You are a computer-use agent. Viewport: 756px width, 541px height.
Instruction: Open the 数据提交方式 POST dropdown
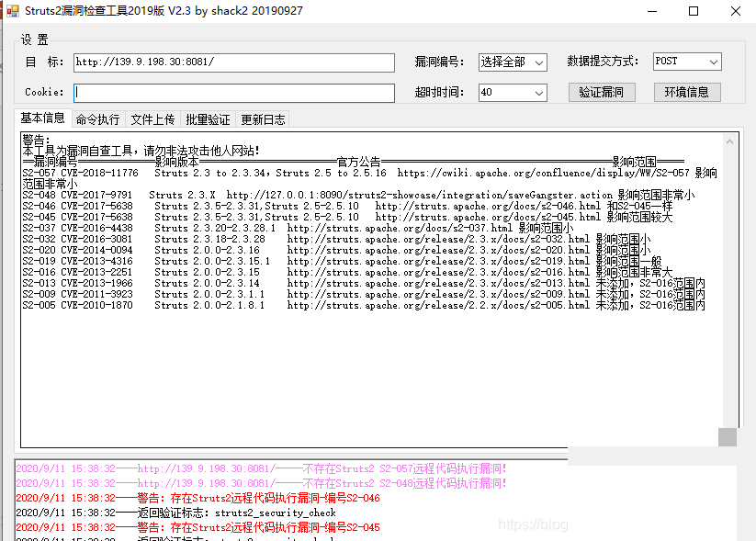click(x=687, y=62)
